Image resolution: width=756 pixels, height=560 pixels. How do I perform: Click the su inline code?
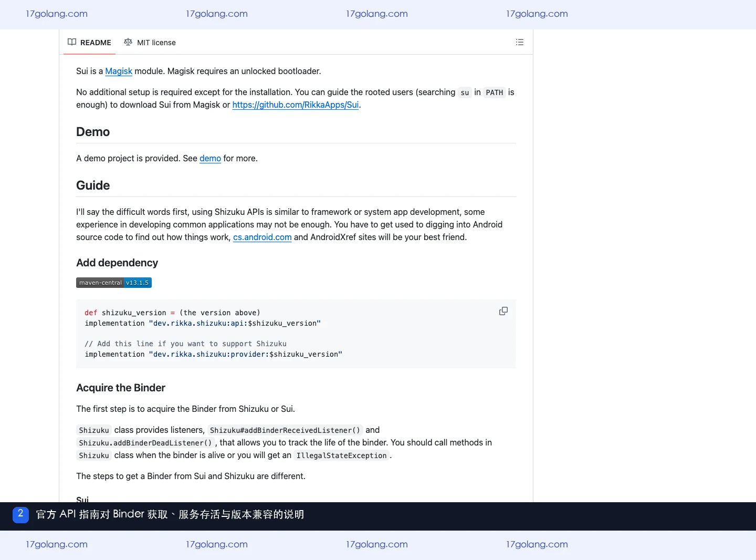point(465,92)
